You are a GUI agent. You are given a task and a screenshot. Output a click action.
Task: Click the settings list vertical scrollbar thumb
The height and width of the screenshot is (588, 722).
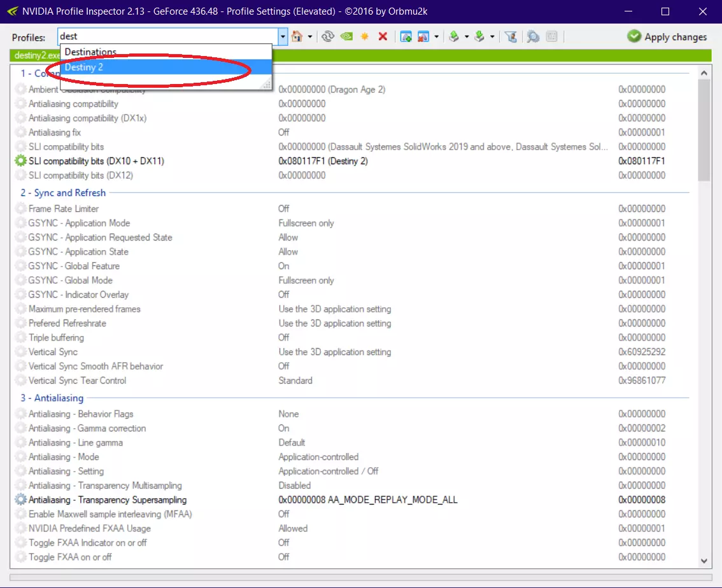(x=704, y=130)
